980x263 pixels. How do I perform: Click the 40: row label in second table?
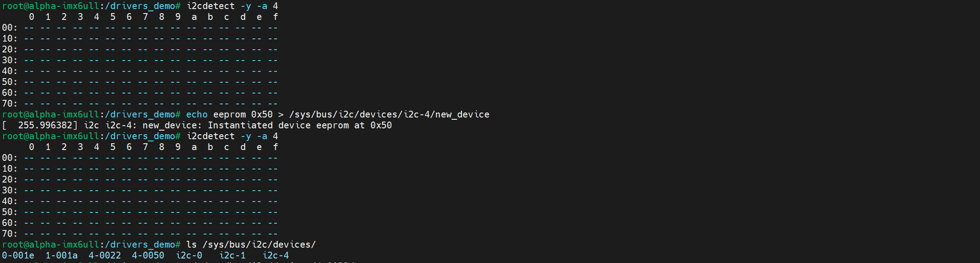9,202
